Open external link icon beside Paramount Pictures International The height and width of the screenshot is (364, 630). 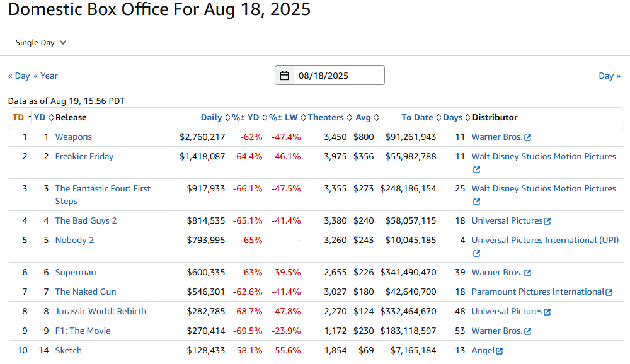tap(609, 292)
